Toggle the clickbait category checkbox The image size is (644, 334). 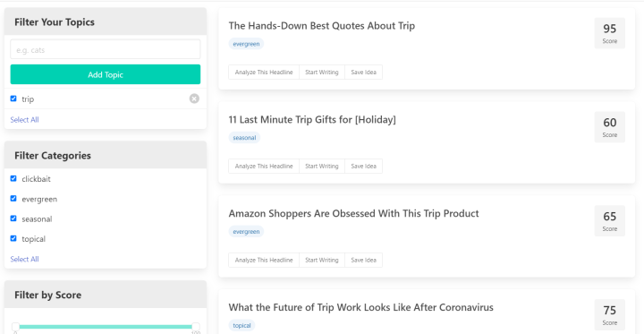[x=13, y=178]
